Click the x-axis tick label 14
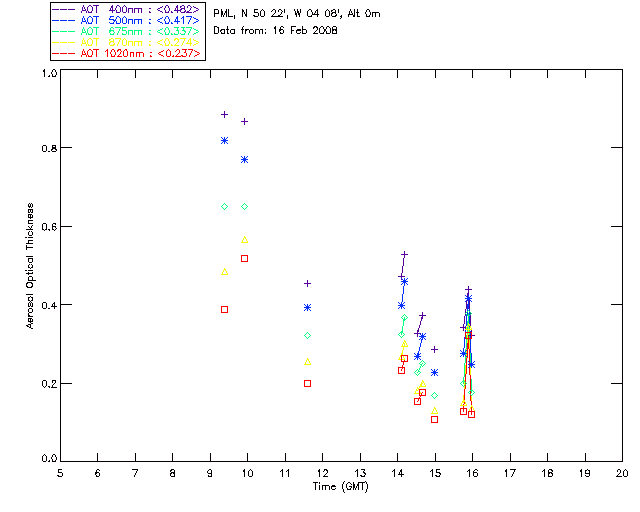 (x=398, y=473)
